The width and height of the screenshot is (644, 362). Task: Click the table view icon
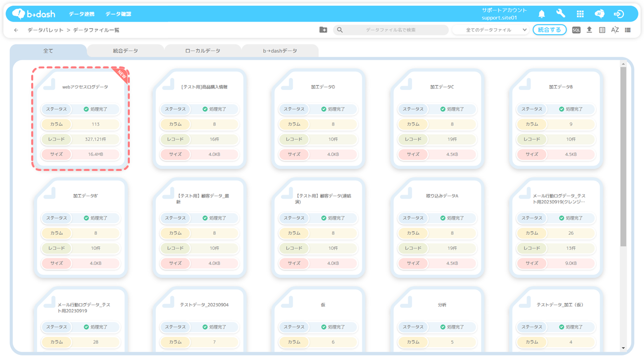point(602,30)
